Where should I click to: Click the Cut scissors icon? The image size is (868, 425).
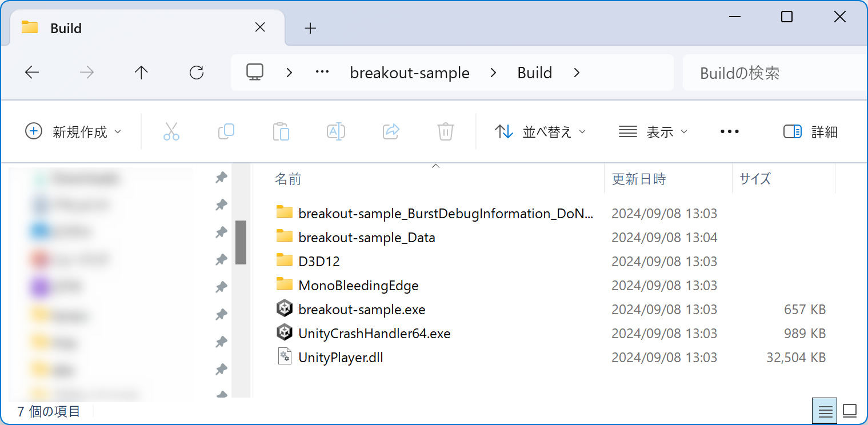[171, 131]
